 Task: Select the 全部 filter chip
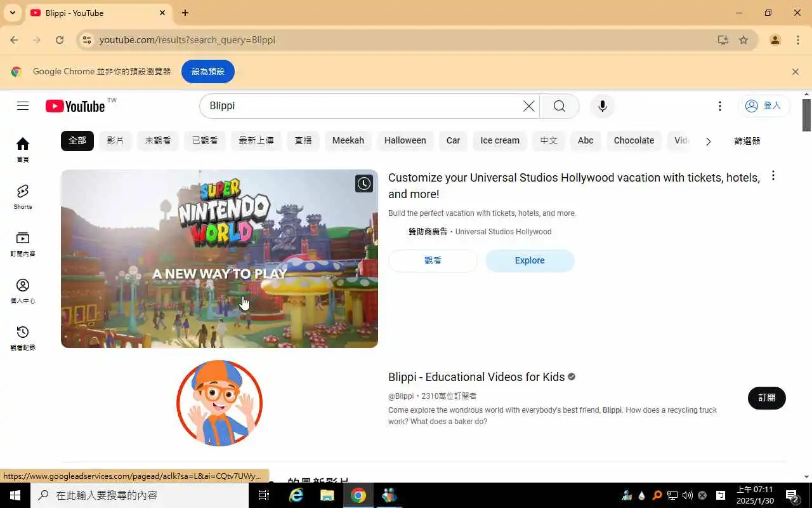pyautogui.click(x=77, y=141)
